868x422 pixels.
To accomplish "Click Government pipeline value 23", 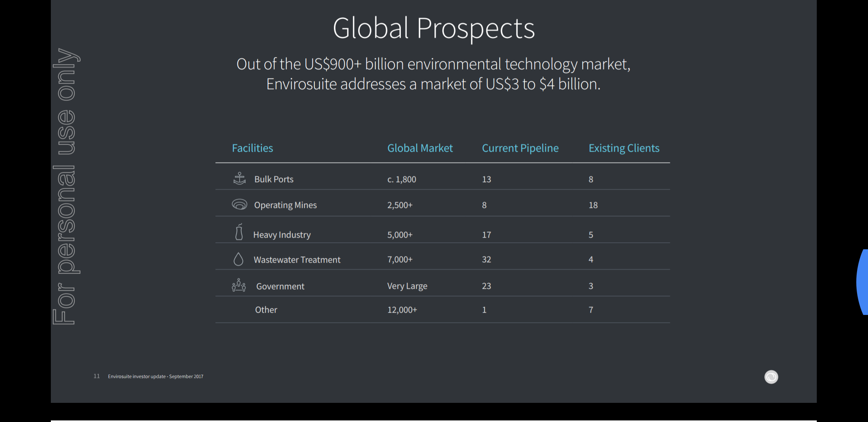I will [x=486, y=286].
